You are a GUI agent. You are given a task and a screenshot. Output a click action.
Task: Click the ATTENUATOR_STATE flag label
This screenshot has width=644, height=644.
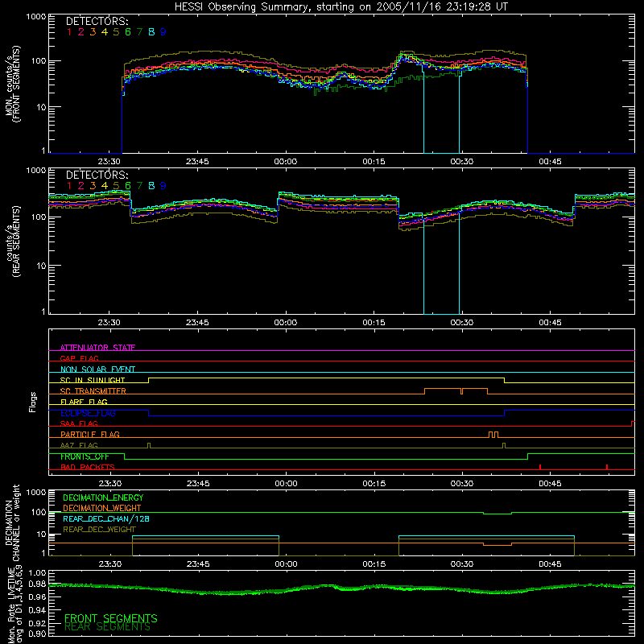tap(97, 348)
